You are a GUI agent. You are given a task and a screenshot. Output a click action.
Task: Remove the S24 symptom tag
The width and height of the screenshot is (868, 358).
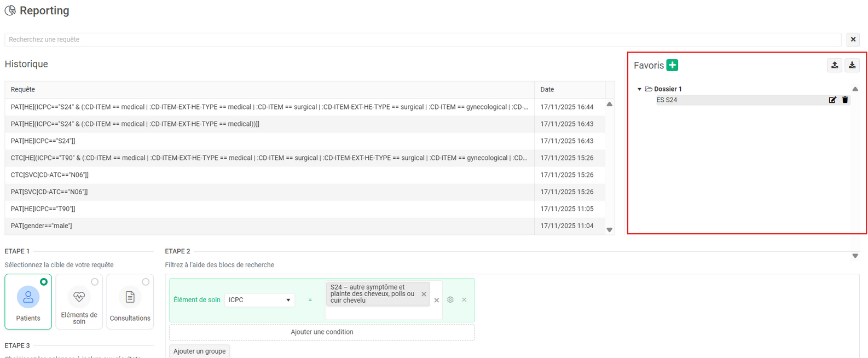424,294
